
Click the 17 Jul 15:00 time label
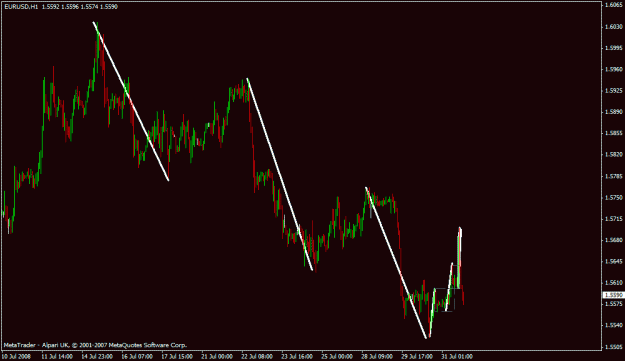coord(177,356)
